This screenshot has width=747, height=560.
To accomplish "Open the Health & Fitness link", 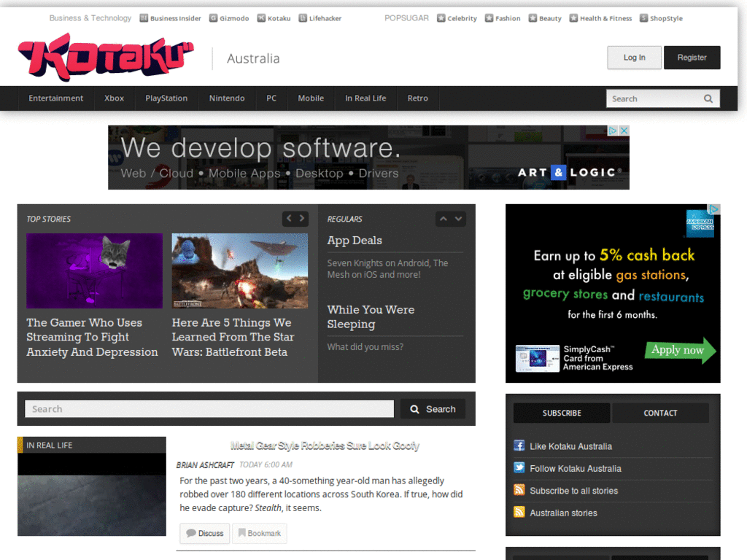I will (x=601, y=18).
